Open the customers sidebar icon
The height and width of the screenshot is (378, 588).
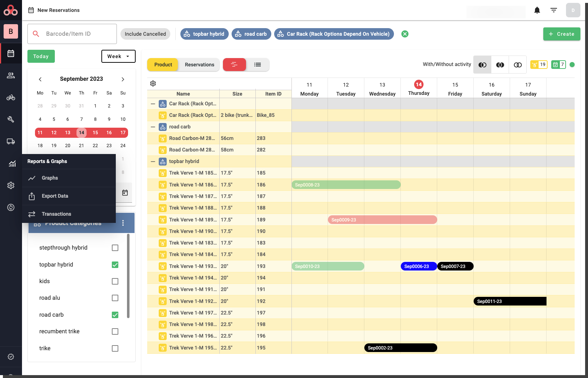click(x=11, y=75)
